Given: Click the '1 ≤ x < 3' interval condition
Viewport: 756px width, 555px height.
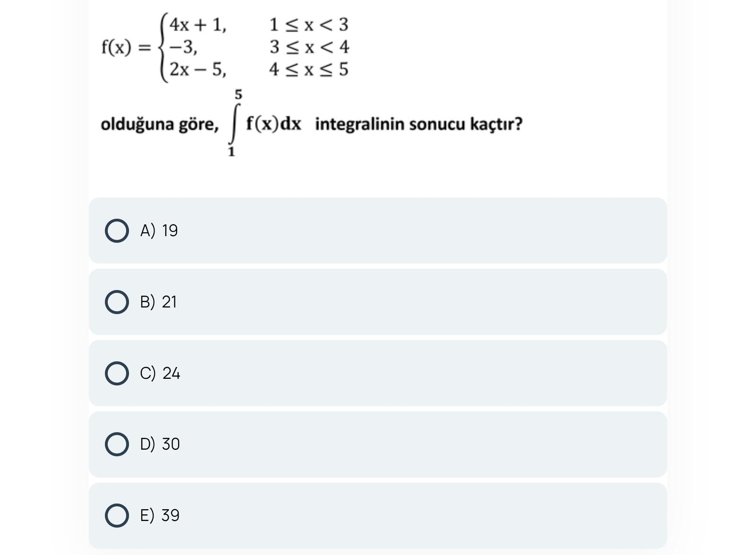Looking at the screenshot, I should 309,25.
